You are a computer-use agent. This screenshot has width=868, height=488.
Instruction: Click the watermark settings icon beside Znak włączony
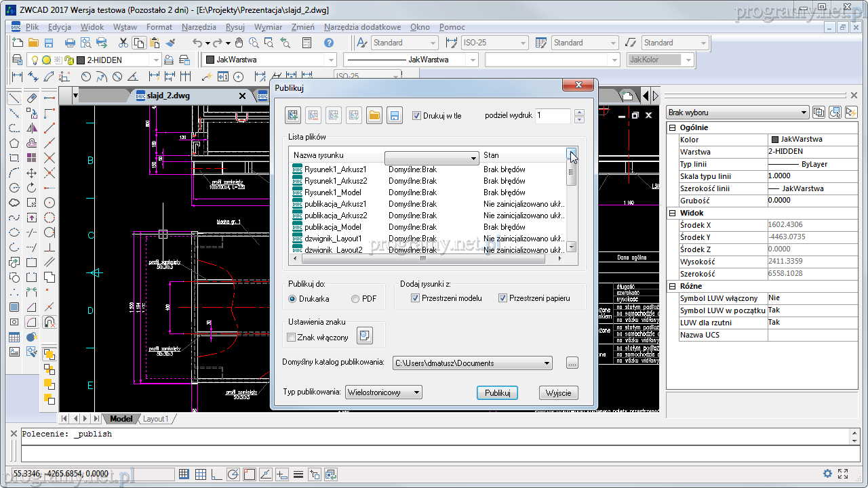click(x=365, y=335)
